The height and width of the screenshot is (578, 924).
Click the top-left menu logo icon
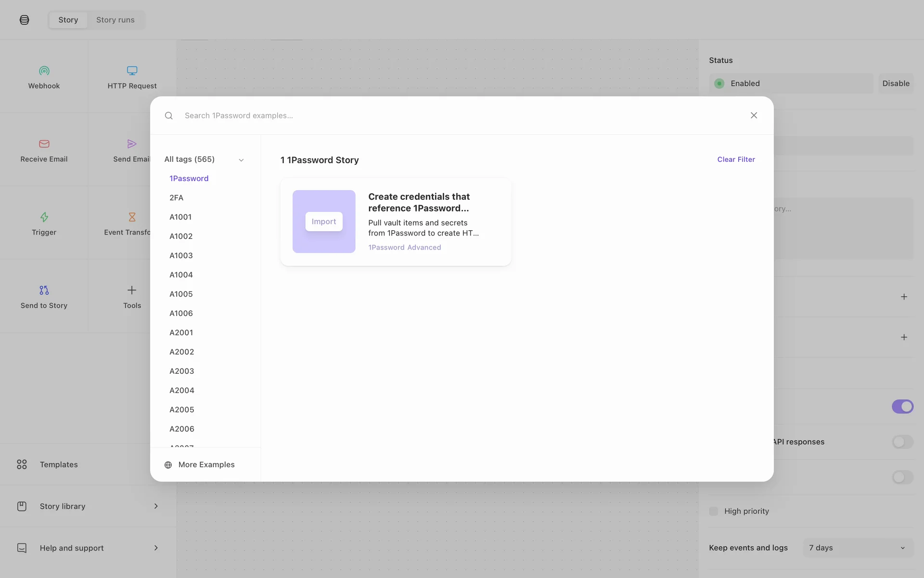(x=25, y=20)
